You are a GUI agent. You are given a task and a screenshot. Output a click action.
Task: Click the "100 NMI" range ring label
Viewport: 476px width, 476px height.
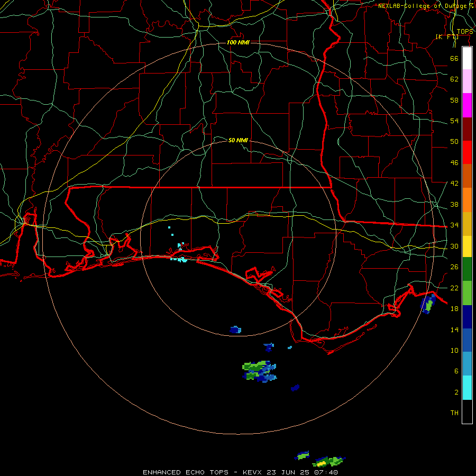click(238, 42)
